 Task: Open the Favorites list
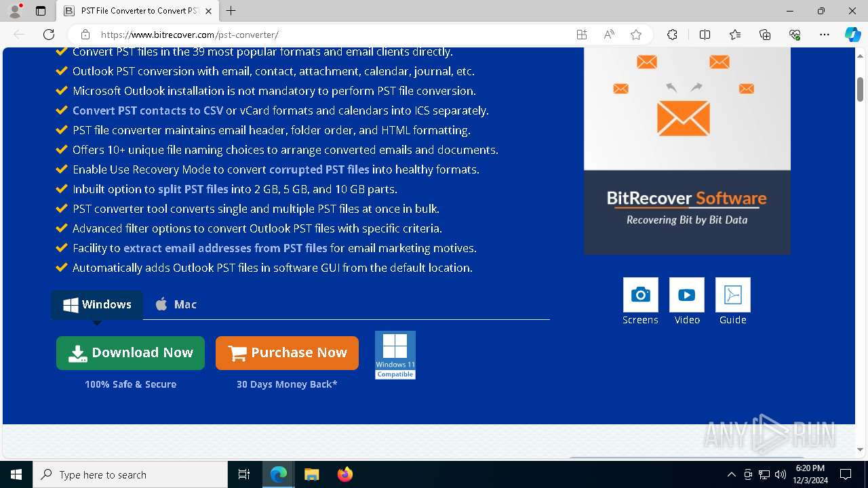(x=735, y=35)
